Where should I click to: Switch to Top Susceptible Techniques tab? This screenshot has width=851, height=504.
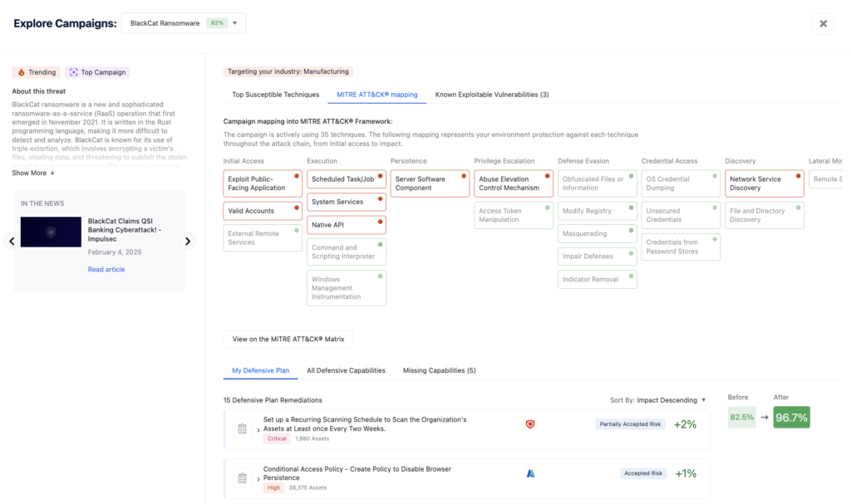coord(276,95)
